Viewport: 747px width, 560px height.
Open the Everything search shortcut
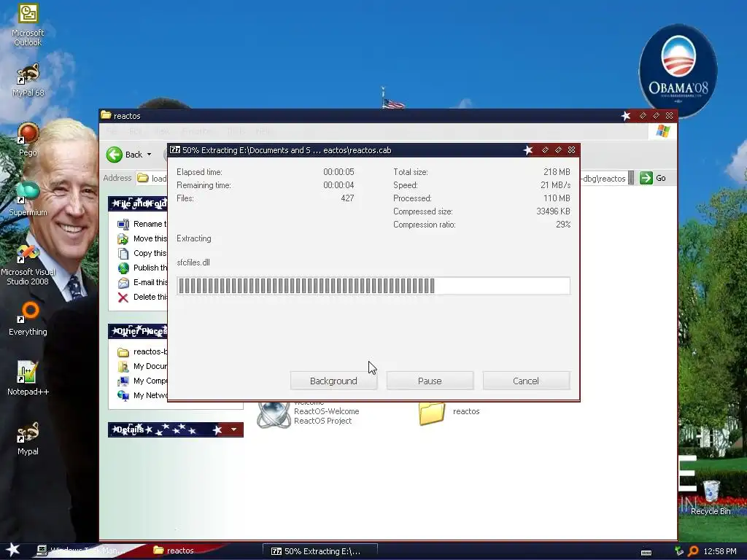coord(28,318)
